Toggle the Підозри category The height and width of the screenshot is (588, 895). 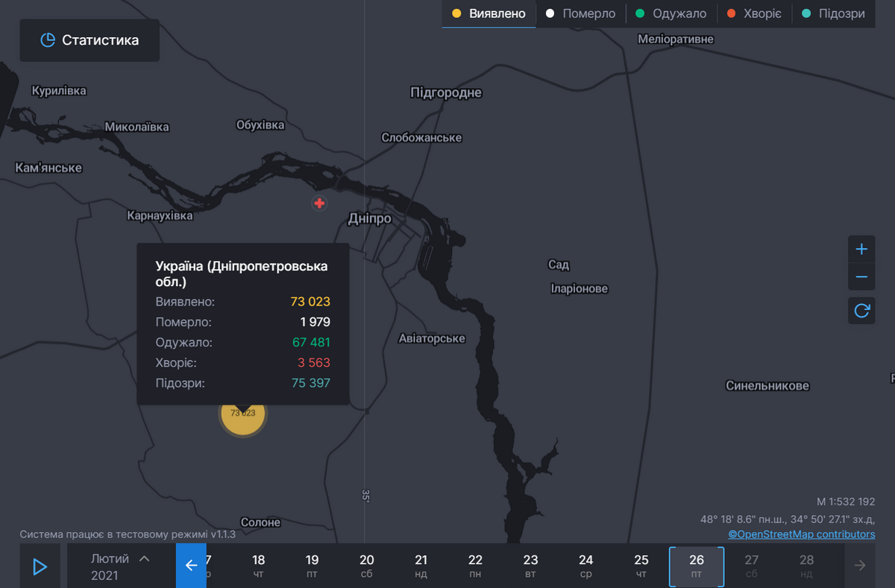832,13
